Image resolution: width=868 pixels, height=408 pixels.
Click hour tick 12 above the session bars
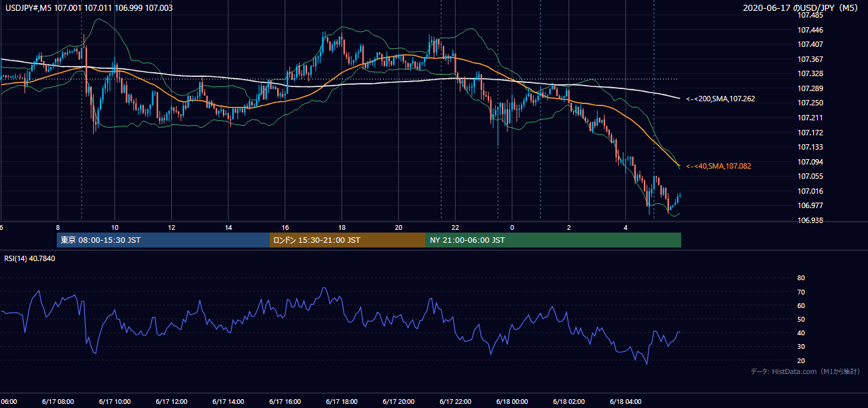(x=171, y=228)
